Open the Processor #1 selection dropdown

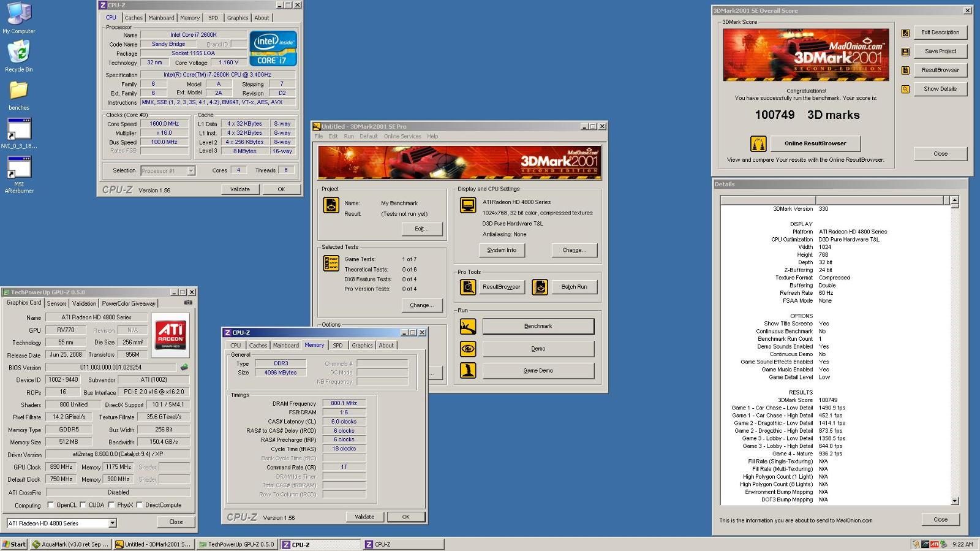tap(191, 171)
